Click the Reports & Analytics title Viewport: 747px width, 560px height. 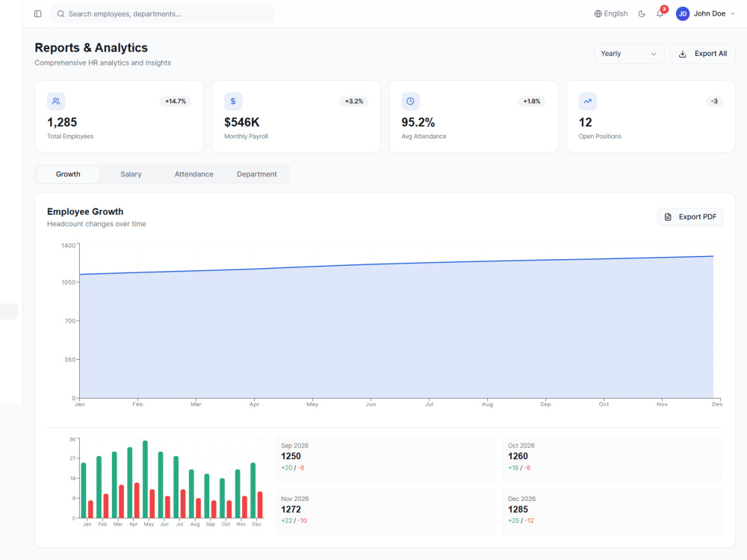pyautogui.click(x=91, y=48)
